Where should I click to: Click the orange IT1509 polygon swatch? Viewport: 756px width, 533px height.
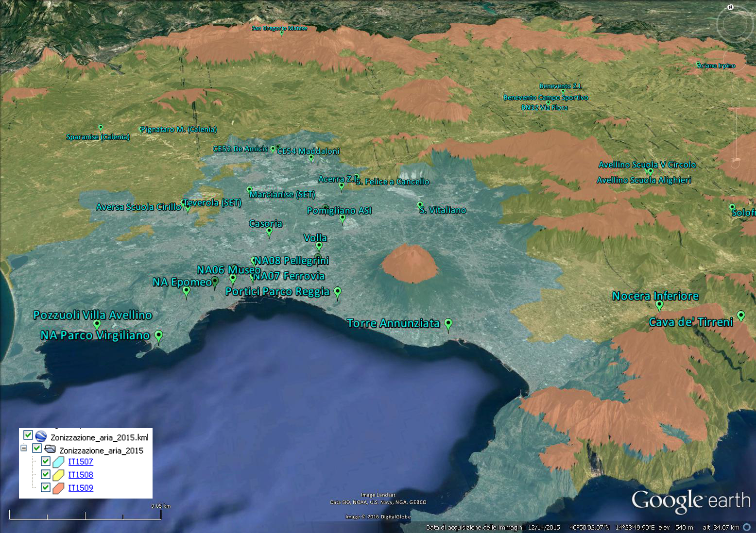59,488
